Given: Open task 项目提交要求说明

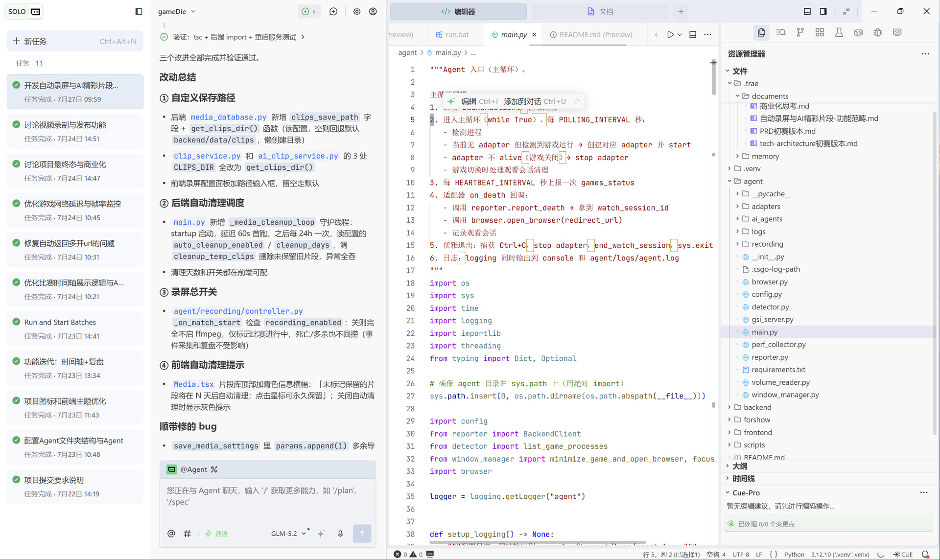Looking at the screenshot, I should [x=75, y=487].
